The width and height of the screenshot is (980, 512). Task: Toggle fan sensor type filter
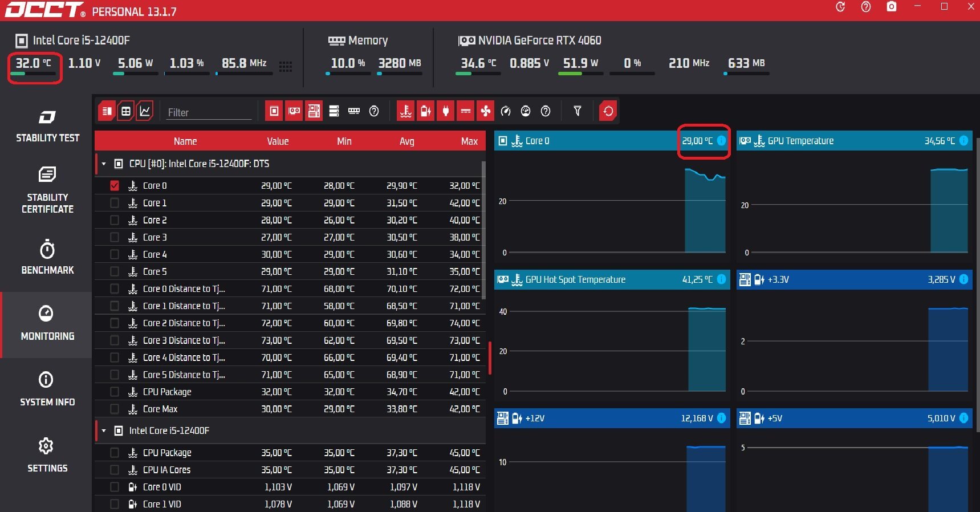pyautogui.click(x=485, y=111)
